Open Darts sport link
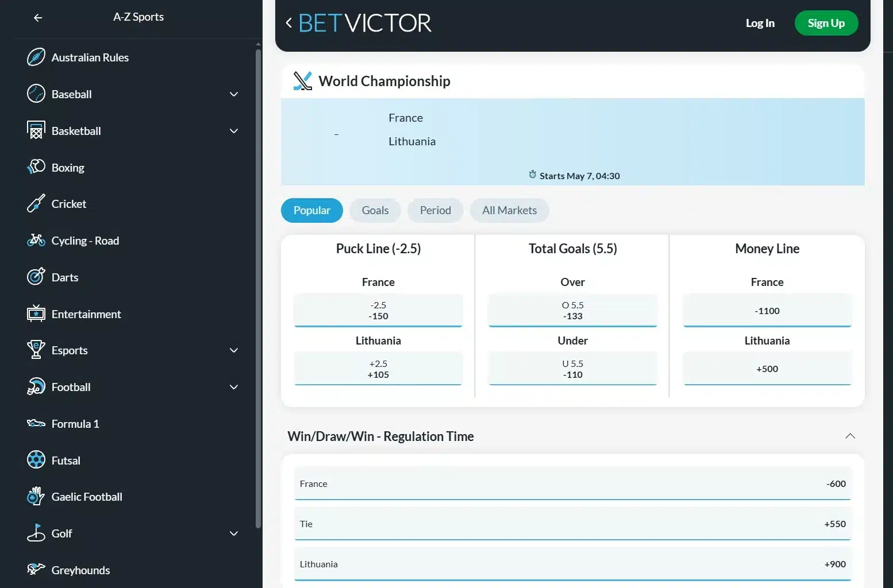Screen dimensions: 893x588 point(65,277)
